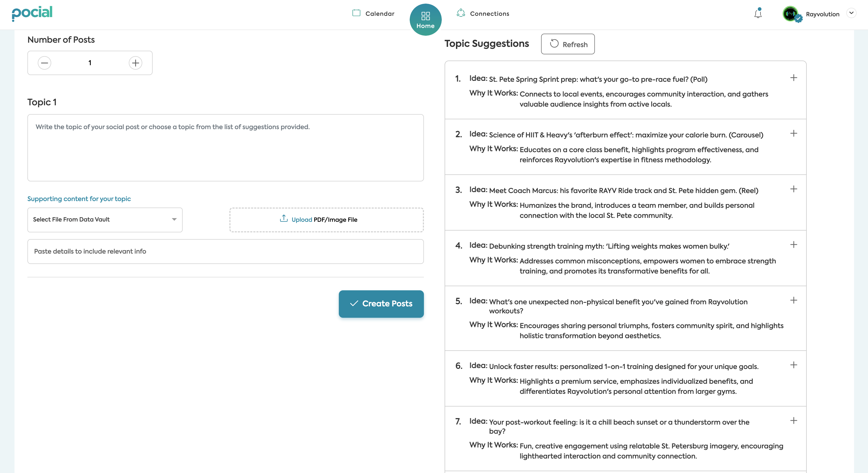Open Select File From Data Vault dropdown
This screenshot has width=868, height=473.
pyautogui.click(x=105, y=220)
